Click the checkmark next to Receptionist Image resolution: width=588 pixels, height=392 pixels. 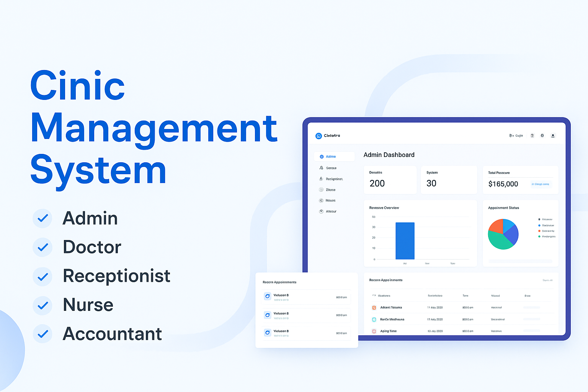click(x=42, y=276)
